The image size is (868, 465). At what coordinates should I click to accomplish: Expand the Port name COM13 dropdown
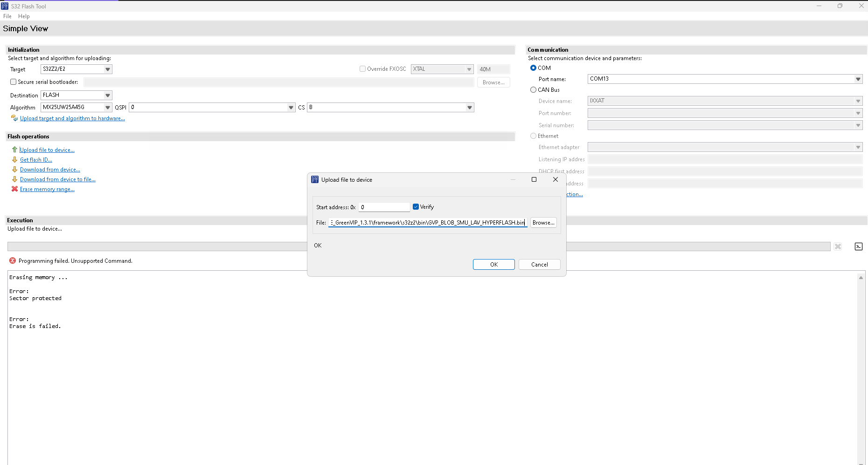[x=858, y=79]
